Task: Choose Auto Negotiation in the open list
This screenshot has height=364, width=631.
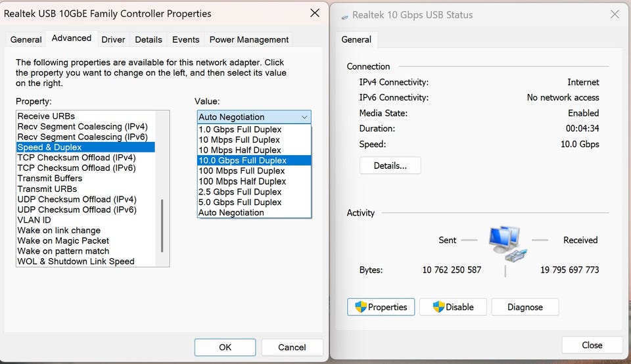Action: (x=254, y=213)
